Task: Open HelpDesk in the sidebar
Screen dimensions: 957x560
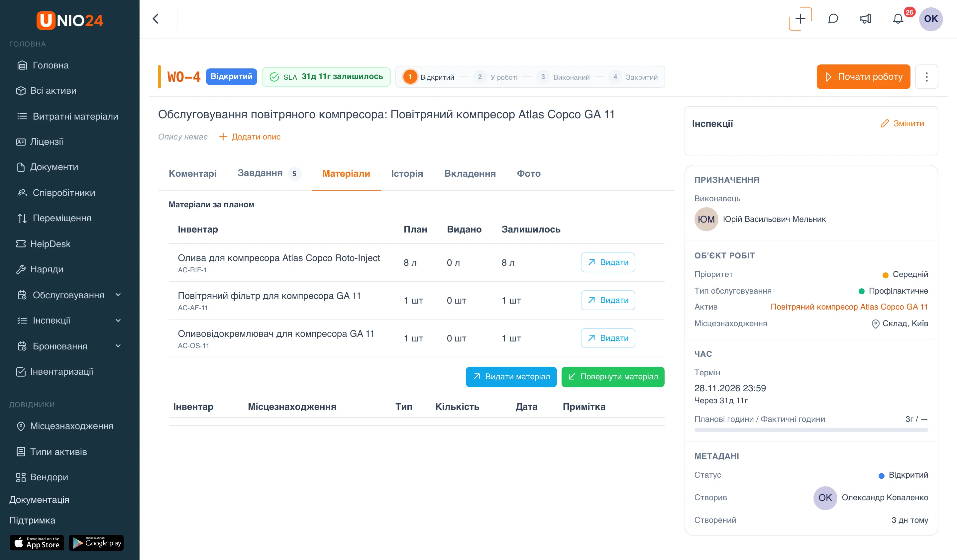Action: point(43,244)
